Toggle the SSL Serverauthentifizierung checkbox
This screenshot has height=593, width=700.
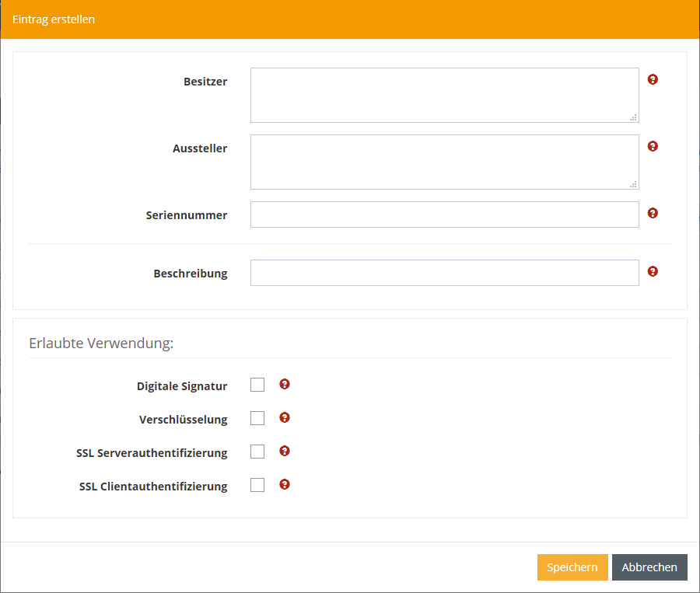[257, 452]
